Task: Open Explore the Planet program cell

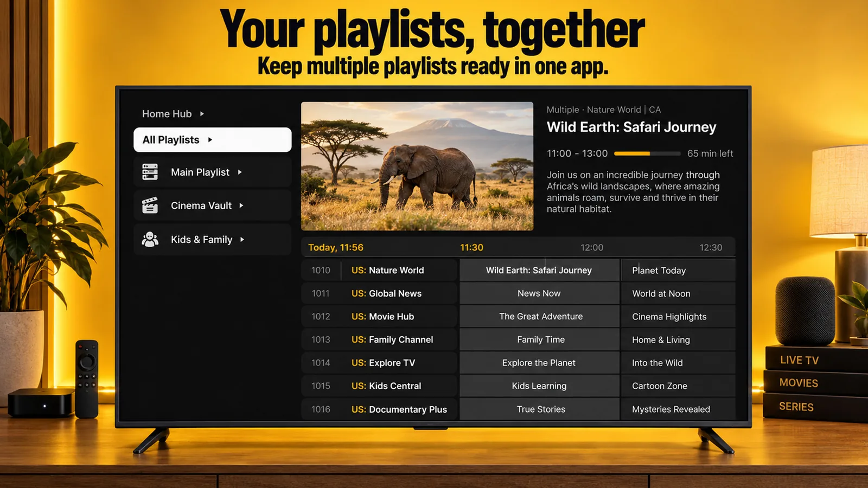Action: (x=539, y=363)
